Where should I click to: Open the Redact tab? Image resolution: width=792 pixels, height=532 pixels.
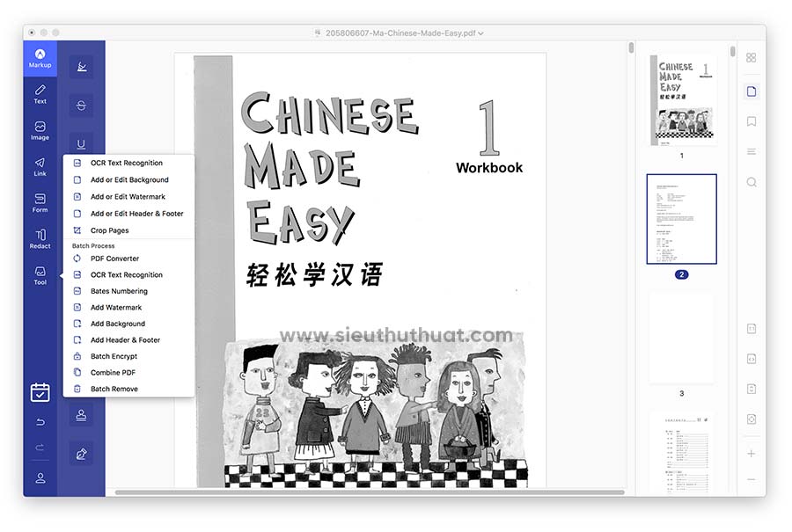[40, 239]
